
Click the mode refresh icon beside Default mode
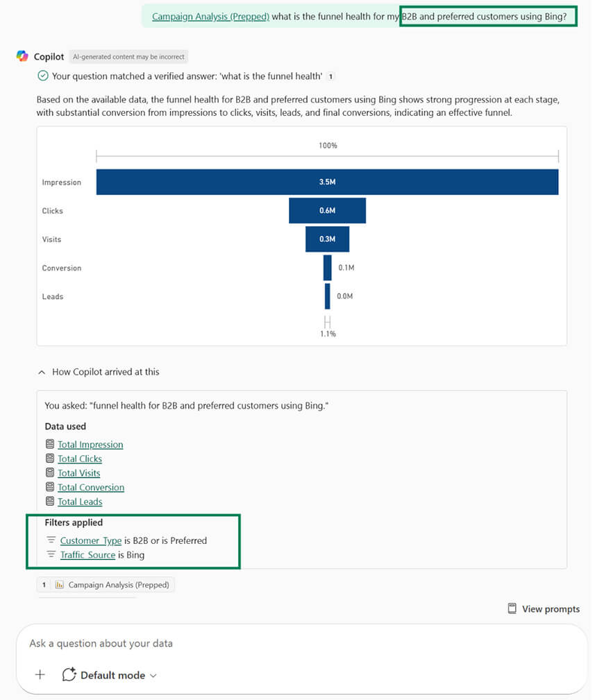click(68, 674)
